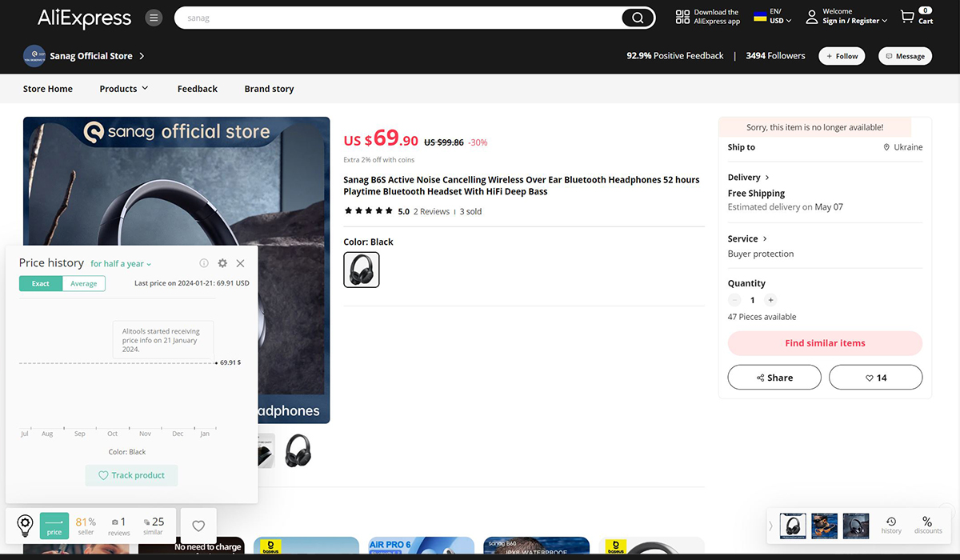Go to Store Home tab

click(x=48, y=89)
